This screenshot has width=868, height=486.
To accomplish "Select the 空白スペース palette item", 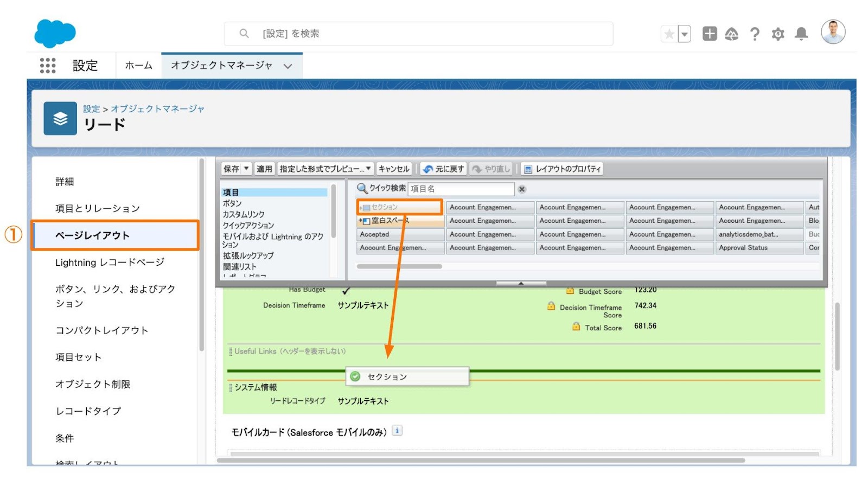I will [400, 221].
